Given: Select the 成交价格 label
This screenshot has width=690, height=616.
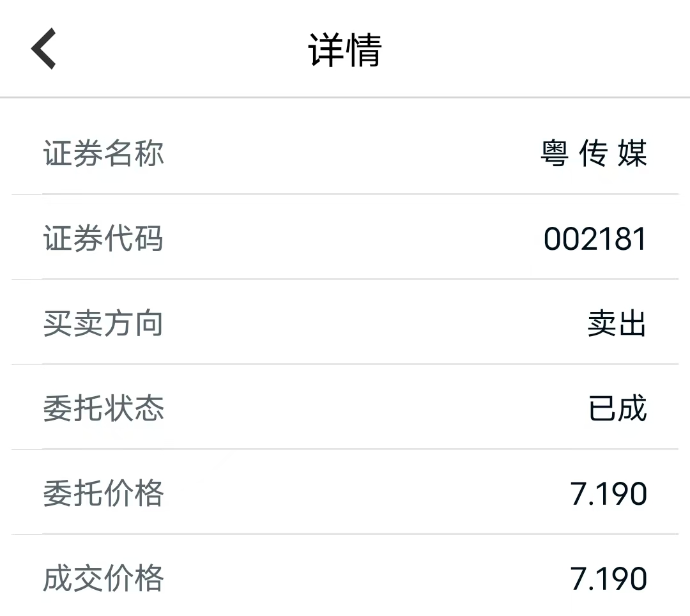Looking at the screenshot, I should click(103, 578).
